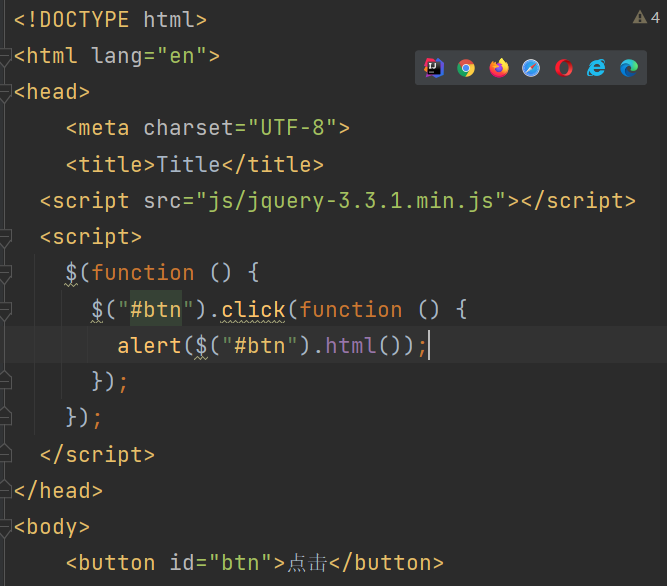Click the Title text inside title tag

(188, 165)
